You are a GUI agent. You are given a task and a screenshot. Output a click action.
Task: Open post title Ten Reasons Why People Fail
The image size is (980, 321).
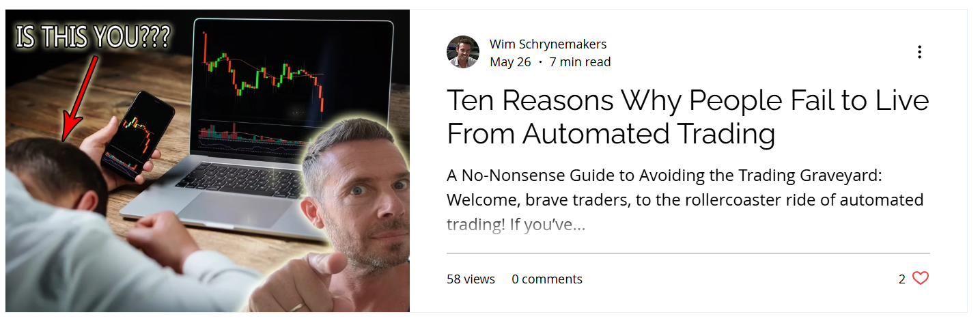(x=688, y=117)
